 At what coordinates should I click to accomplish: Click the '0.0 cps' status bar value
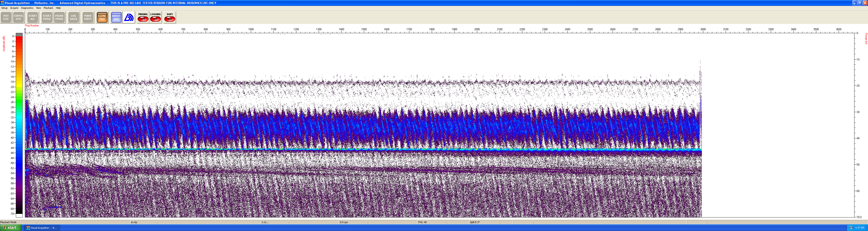344,222
